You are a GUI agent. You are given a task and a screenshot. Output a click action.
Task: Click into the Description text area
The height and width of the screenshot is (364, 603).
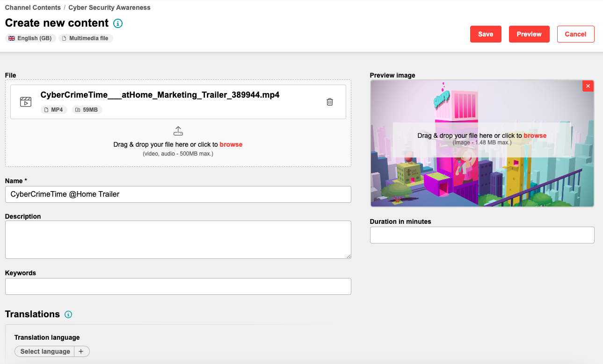178,239
